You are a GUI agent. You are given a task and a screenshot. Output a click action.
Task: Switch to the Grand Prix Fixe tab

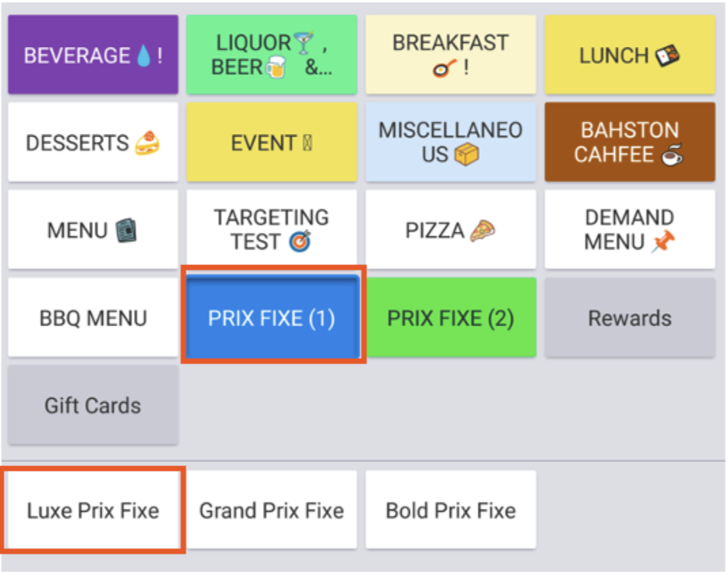(272, 510)
